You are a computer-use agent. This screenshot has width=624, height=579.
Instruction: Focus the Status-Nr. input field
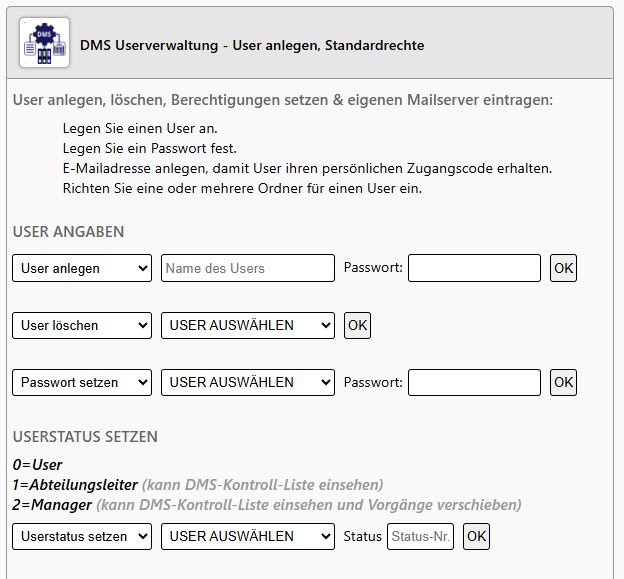coord(420,536)
